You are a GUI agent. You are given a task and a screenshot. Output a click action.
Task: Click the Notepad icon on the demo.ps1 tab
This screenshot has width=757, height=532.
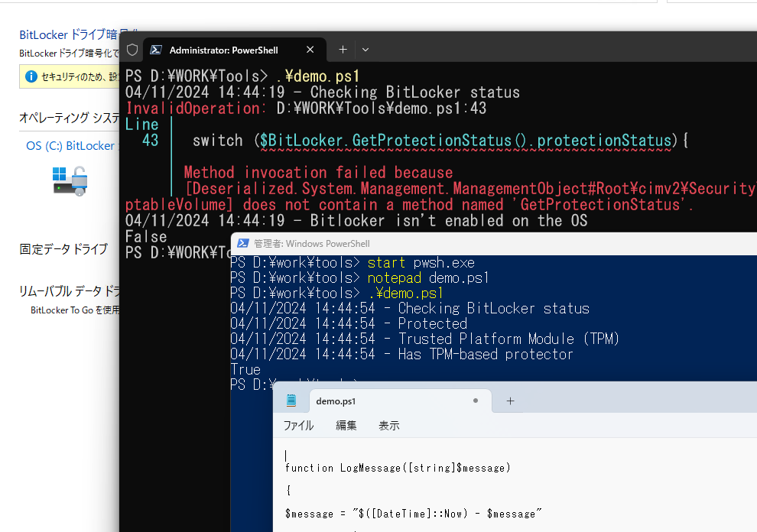tap(291, 400)
